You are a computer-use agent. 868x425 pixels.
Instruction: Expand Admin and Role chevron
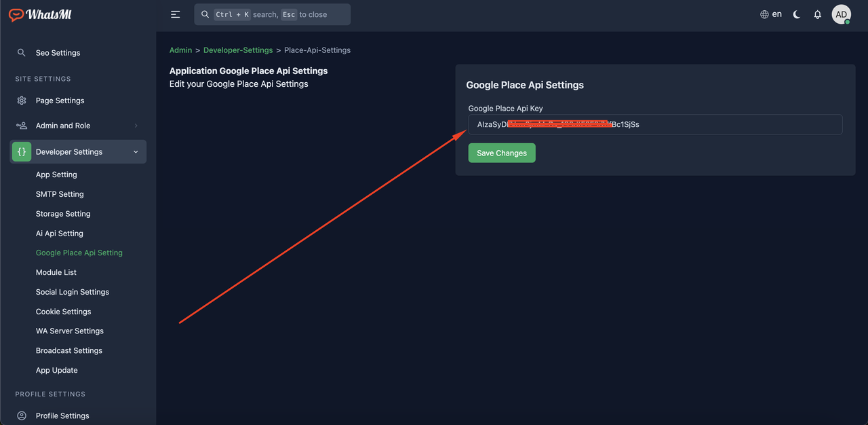(136, 126)
